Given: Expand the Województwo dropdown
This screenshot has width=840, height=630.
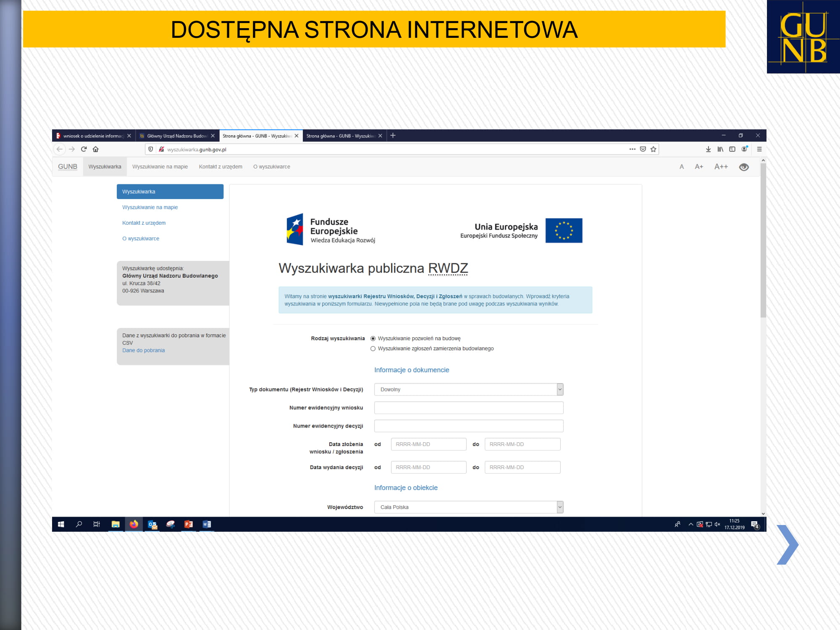Looking at the screenshot, I should tap(469, 507).
